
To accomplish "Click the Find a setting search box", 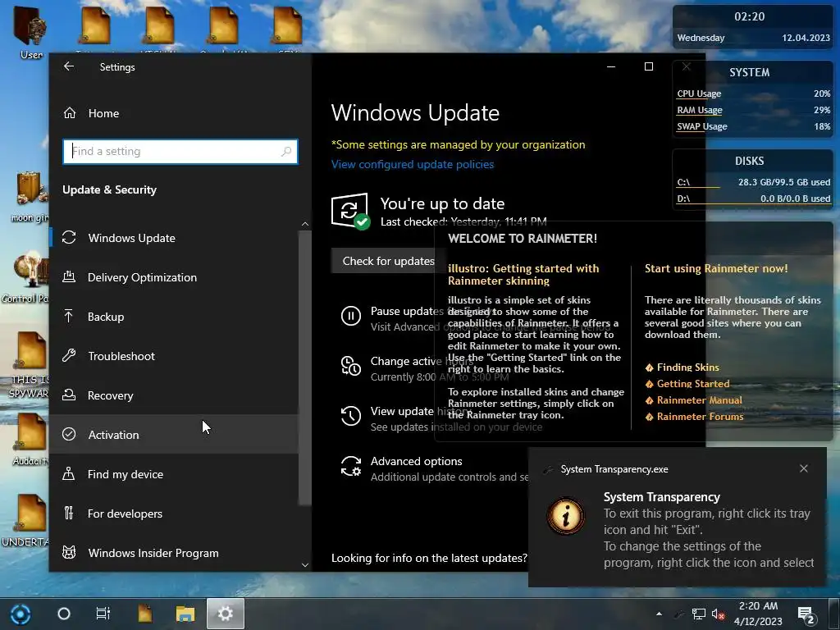I will pos(180,152).
